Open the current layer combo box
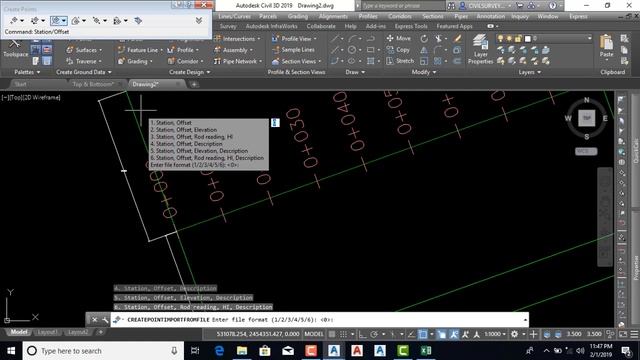Screen dimensions: 640x360 [544, 38]
